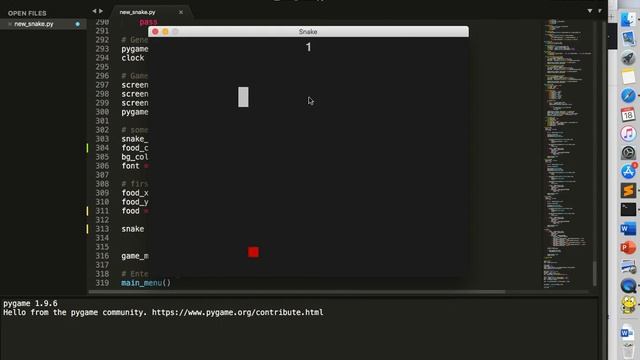This screenshot has width=640, height=360.
Task: Minimize the Snake game window
Action: pos(165,31)
